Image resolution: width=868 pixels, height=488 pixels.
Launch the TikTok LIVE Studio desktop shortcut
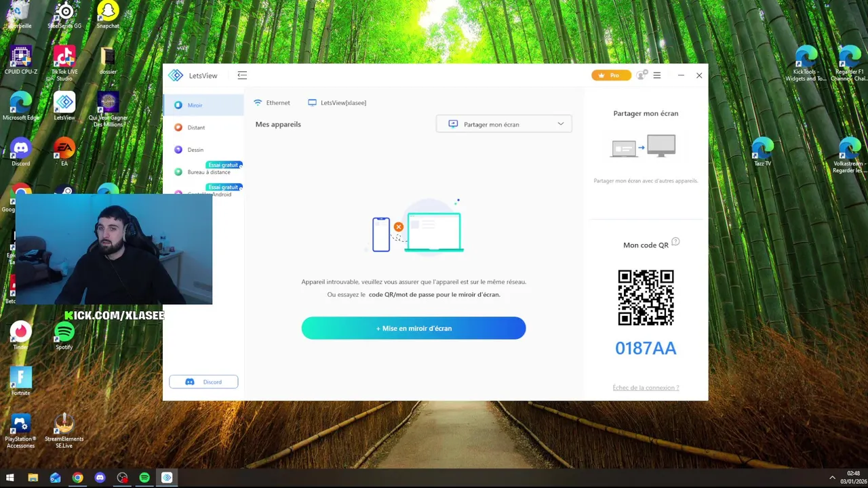click(x=64, y=63)
